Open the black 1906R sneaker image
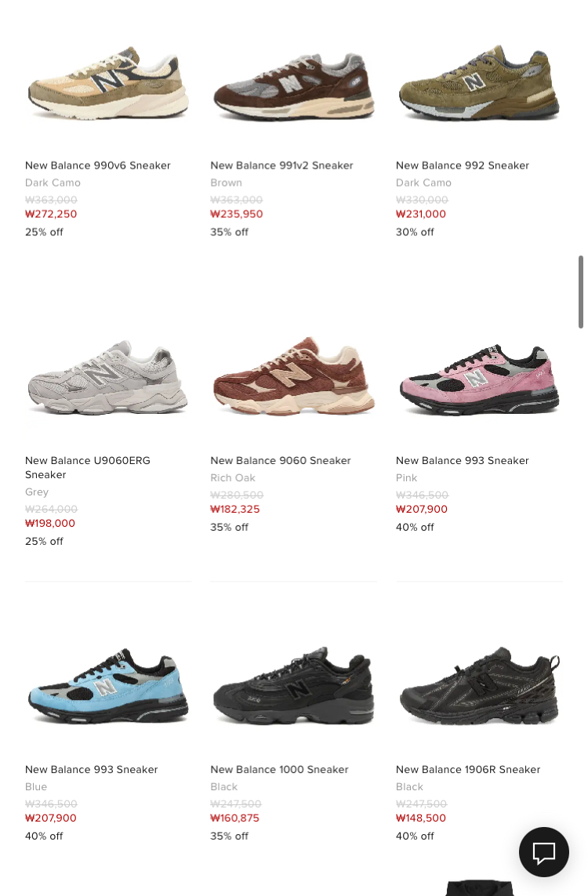 pyautogui.click(x=479, y=686)
